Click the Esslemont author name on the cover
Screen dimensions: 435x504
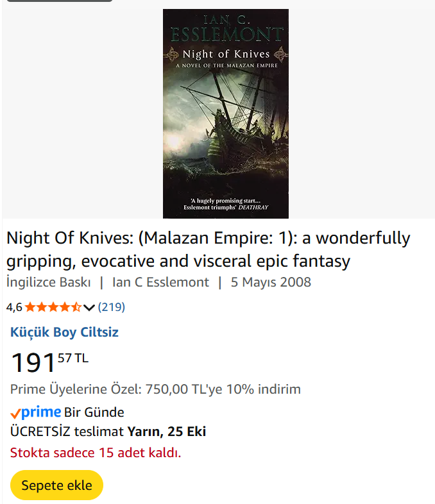225,35
